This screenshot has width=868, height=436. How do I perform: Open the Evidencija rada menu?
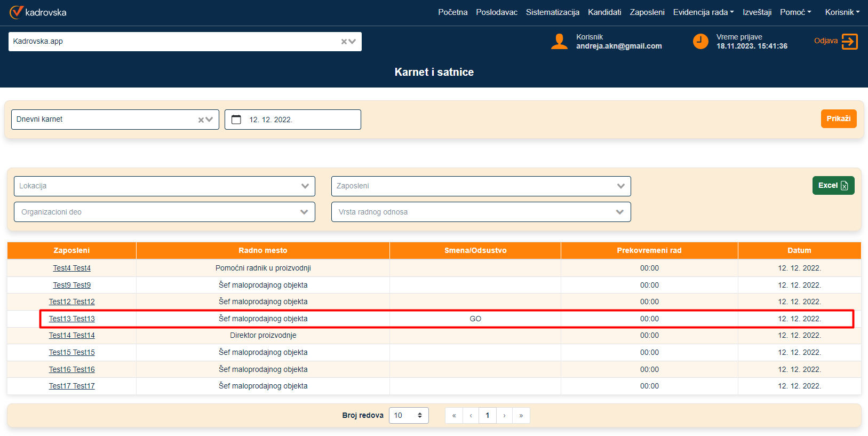click(x=703, y=12)
